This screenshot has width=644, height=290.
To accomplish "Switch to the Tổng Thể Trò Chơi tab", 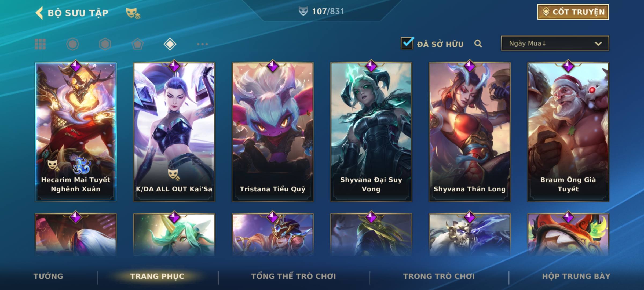I will point(294,276).
